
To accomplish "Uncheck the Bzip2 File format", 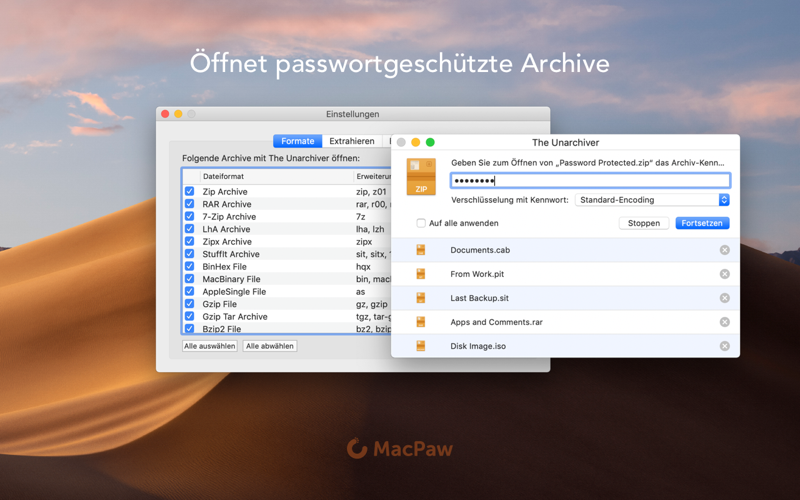I will (x=189, y=329).
